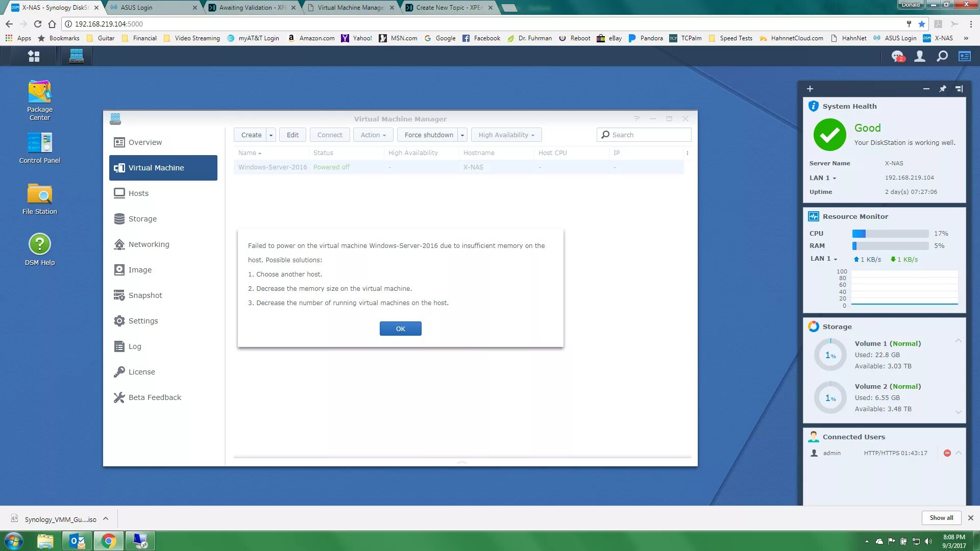Click OK on the error dialog
The width and height of the screenshot is (980, 551).
click(400, 329)
